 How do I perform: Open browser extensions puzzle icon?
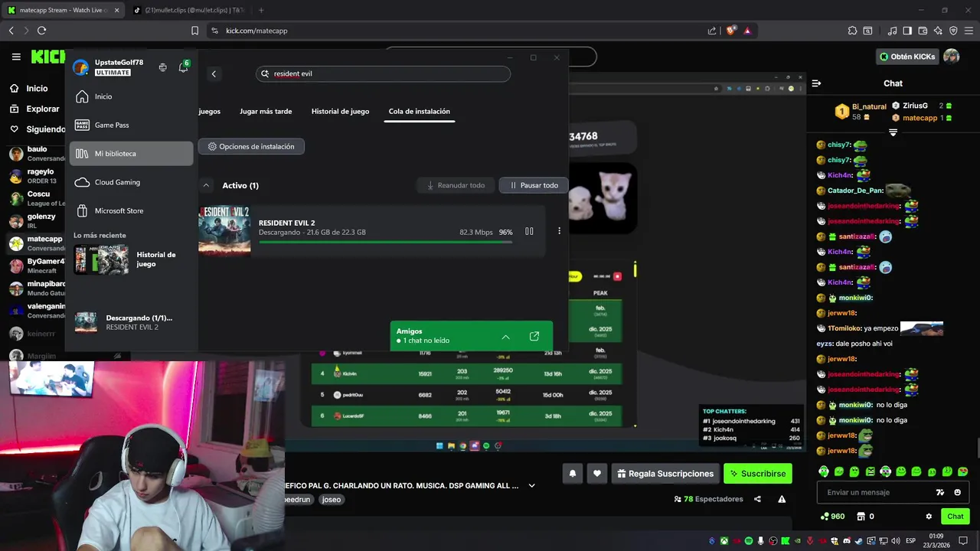[x=852, y=31]
